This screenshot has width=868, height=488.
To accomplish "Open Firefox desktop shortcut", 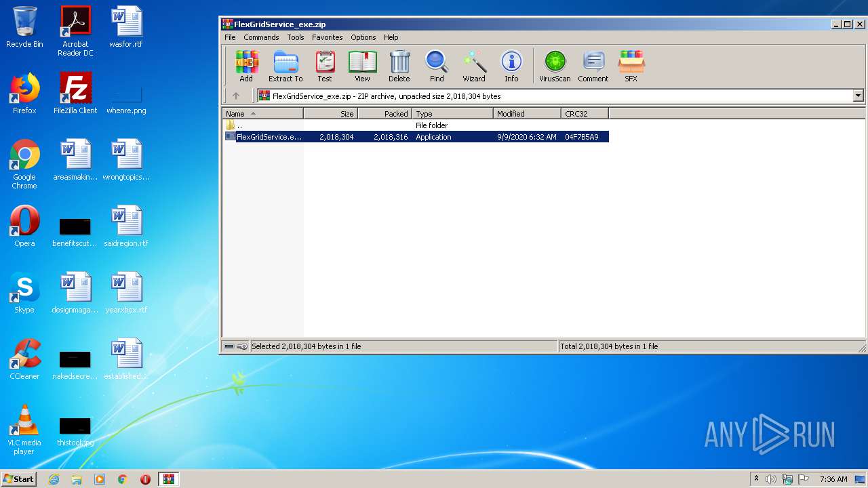I will coord(24,94).
